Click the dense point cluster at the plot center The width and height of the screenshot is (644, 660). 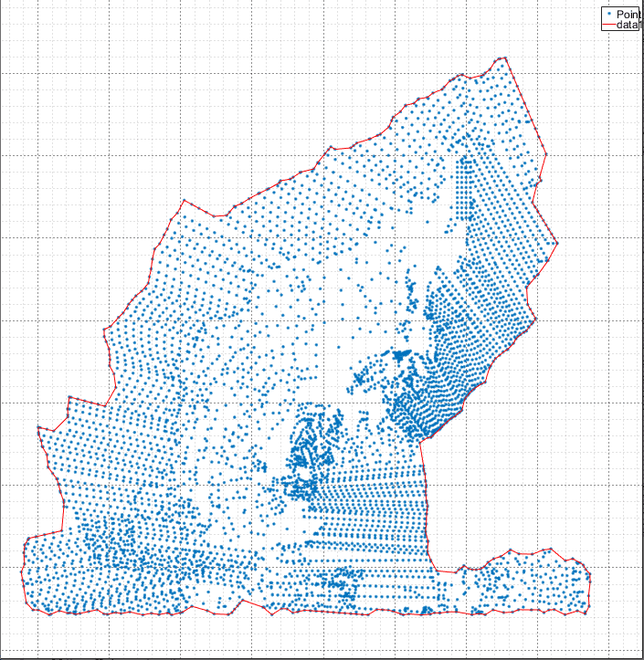[x=306, y=456]
